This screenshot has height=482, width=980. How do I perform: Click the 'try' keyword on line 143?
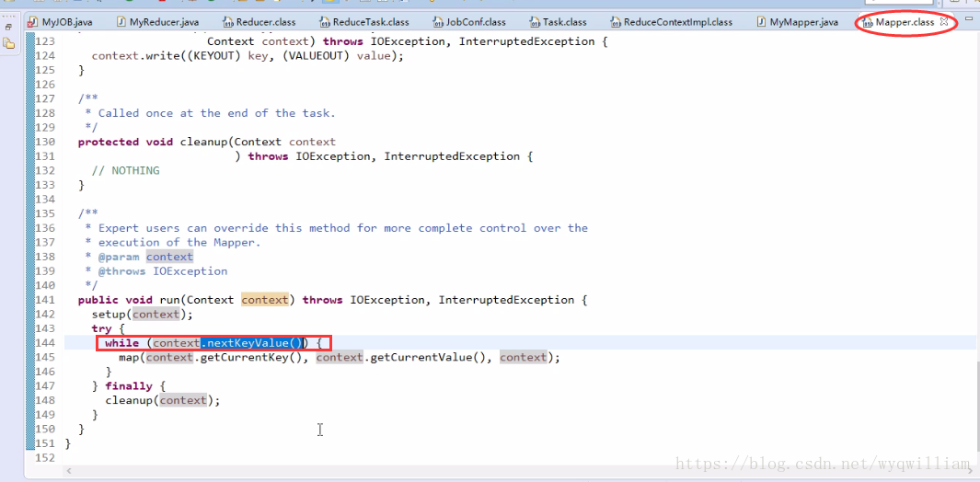102,328
